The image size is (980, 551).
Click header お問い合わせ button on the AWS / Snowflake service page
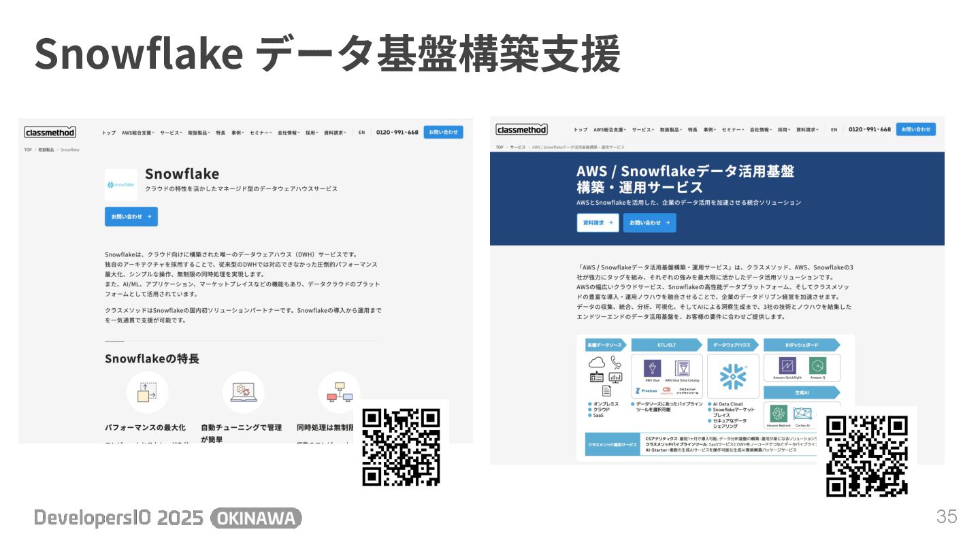[915, 129]
